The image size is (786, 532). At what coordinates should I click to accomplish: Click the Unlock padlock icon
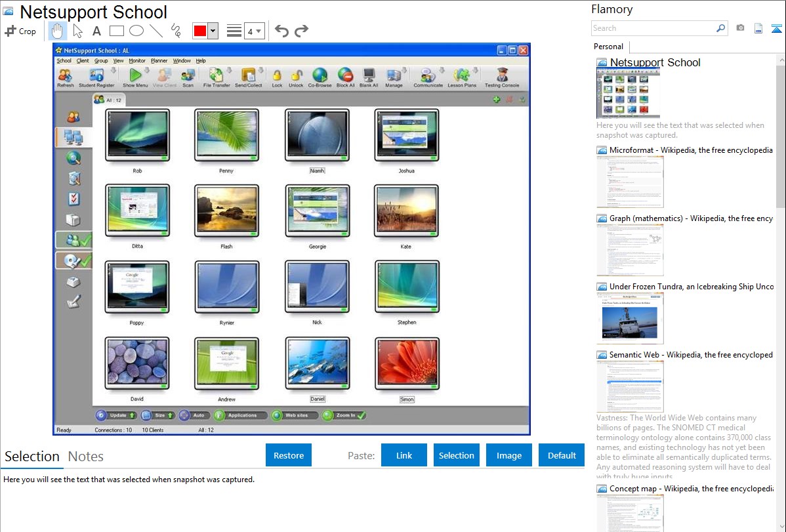click(x=296, y=77)
